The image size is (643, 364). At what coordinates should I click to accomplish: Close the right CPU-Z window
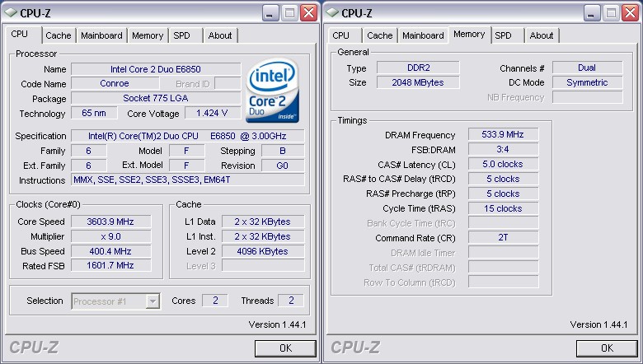click(630, 12)
